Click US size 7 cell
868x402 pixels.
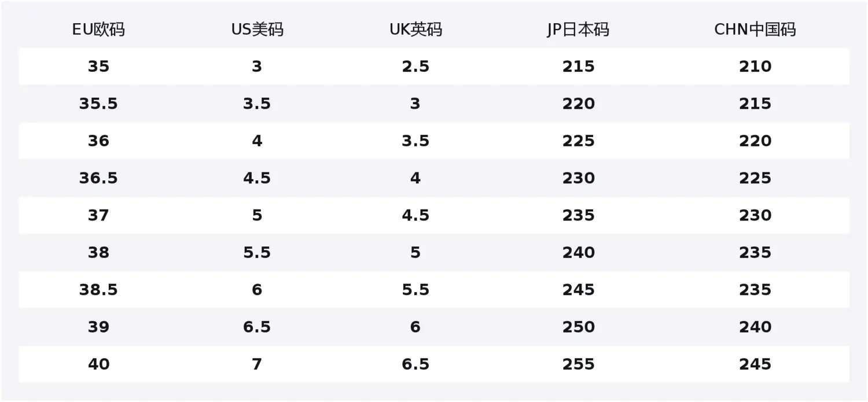[257, 364]
